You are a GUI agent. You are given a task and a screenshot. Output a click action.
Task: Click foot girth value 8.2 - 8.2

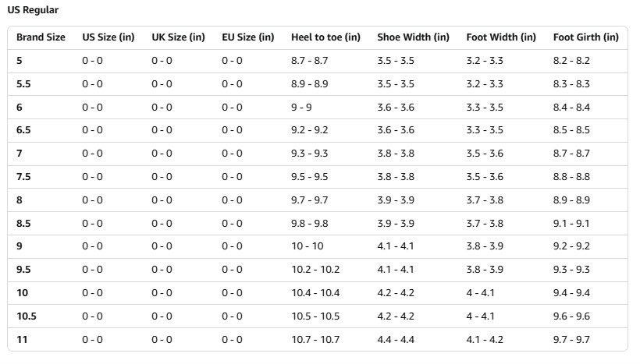tap(571, 61)
